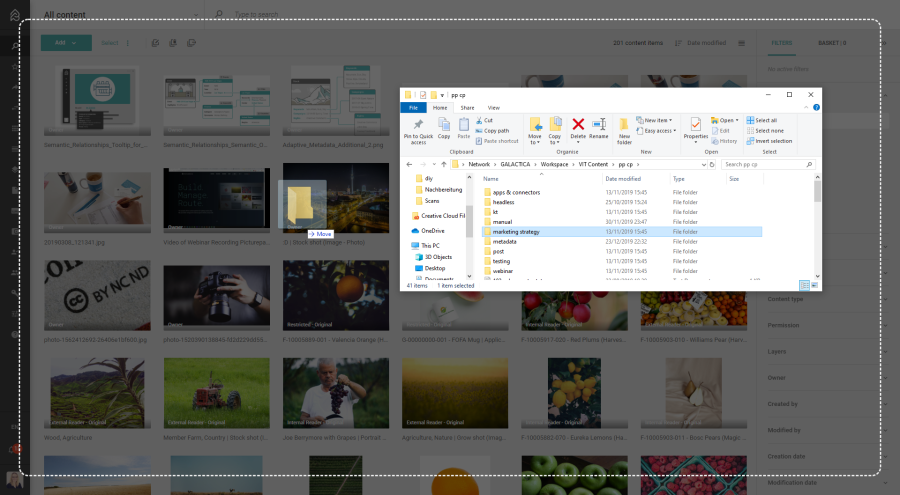Click Select none in Explorer ribbon
This screenshot has width=900, height=495.
[765, 130]
